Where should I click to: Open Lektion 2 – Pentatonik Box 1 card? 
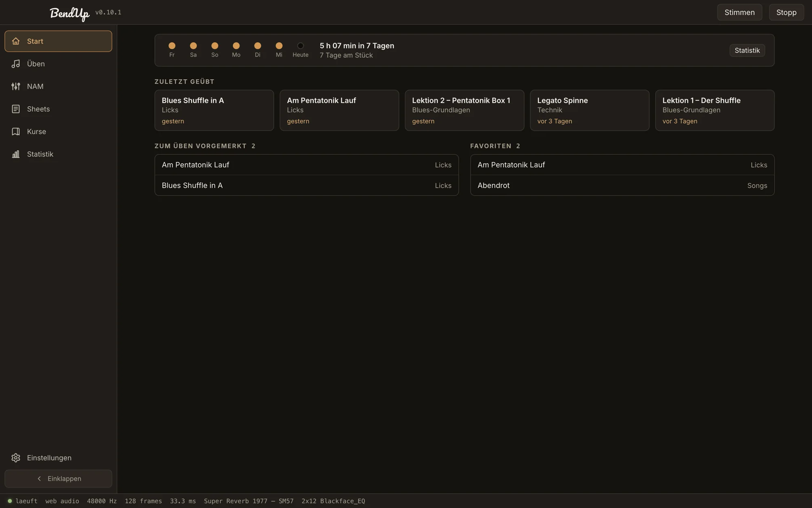click(464, 110)
